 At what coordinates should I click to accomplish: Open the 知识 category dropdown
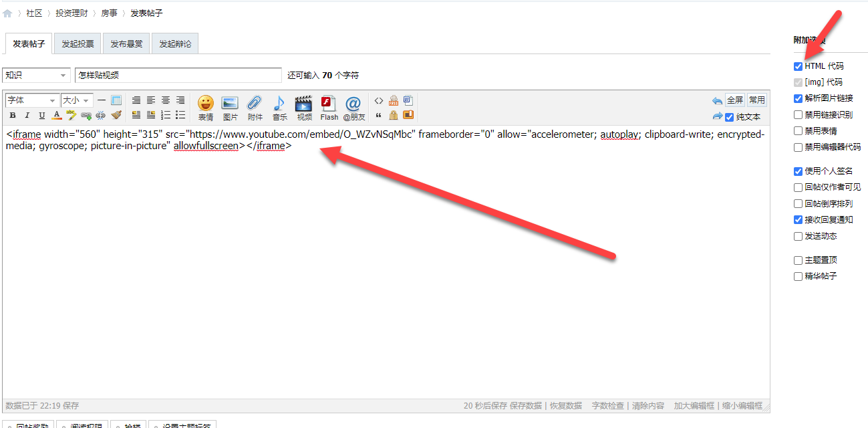click(x=36, y=76)
